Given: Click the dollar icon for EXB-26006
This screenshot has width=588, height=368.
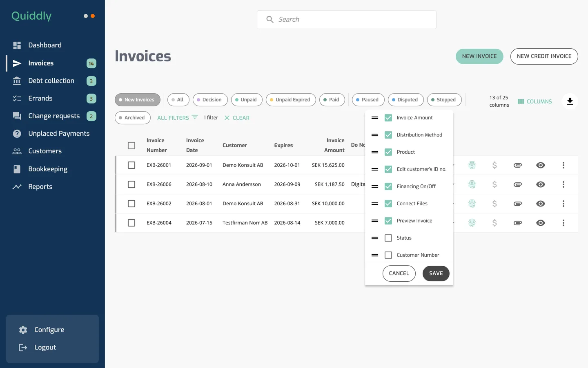Looking at the screenshot, I should click(494, 184).
